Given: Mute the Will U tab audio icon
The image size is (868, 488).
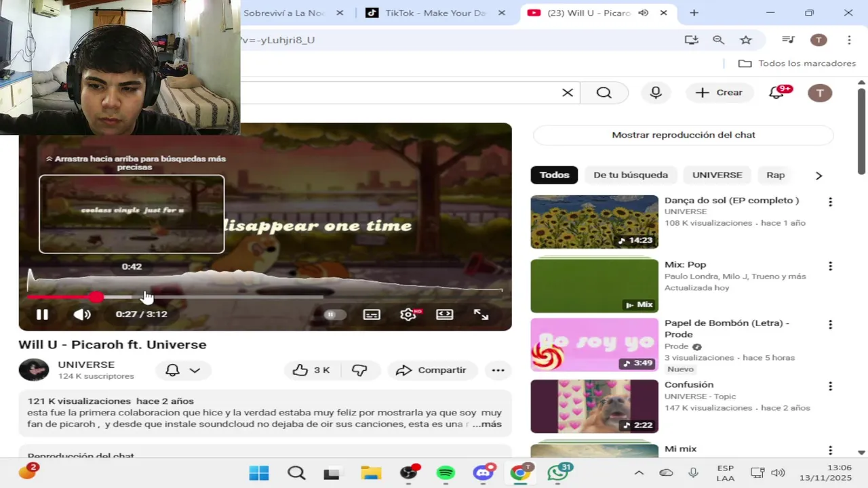Looking at the screenshot, I should coord(644,13).
